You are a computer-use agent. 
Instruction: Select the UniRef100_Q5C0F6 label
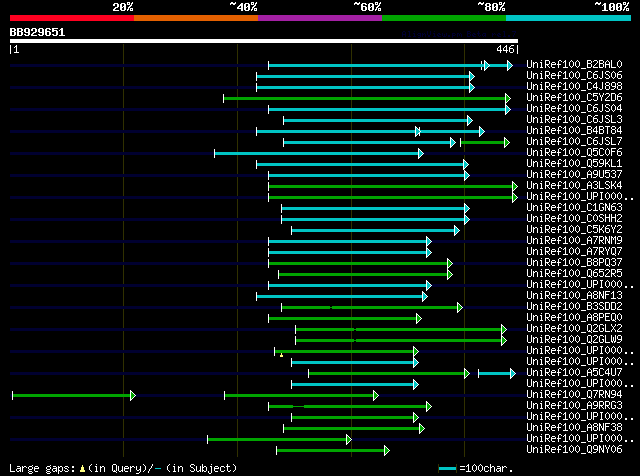coord(574,153)
